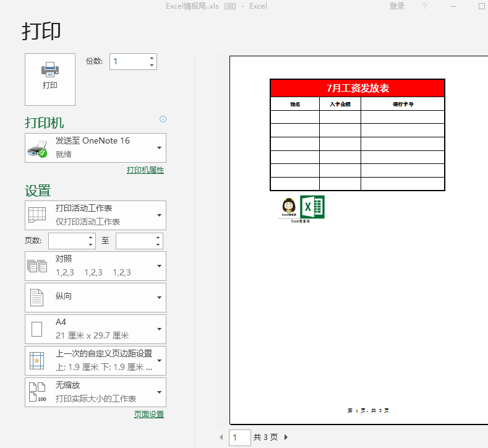Increase the number of copies with up arrow

[152, 58]
